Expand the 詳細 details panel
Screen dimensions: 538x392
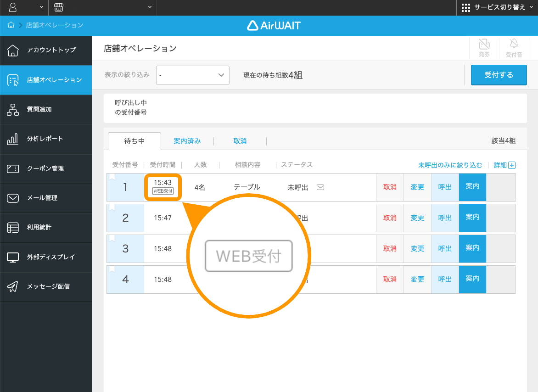504,165
